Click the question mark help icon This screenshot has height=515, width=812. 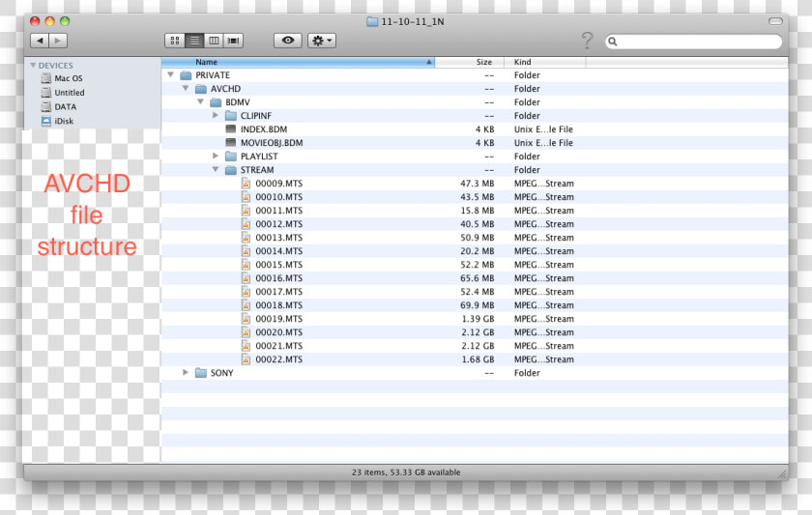587,41
